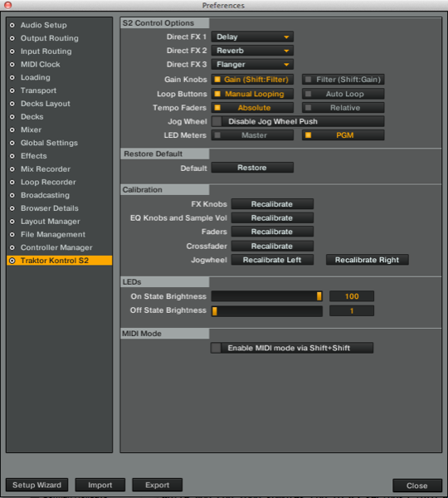Click the orange indicator on PGM meter option
Screen dimensions: 448x498
(x=308, y=135)
